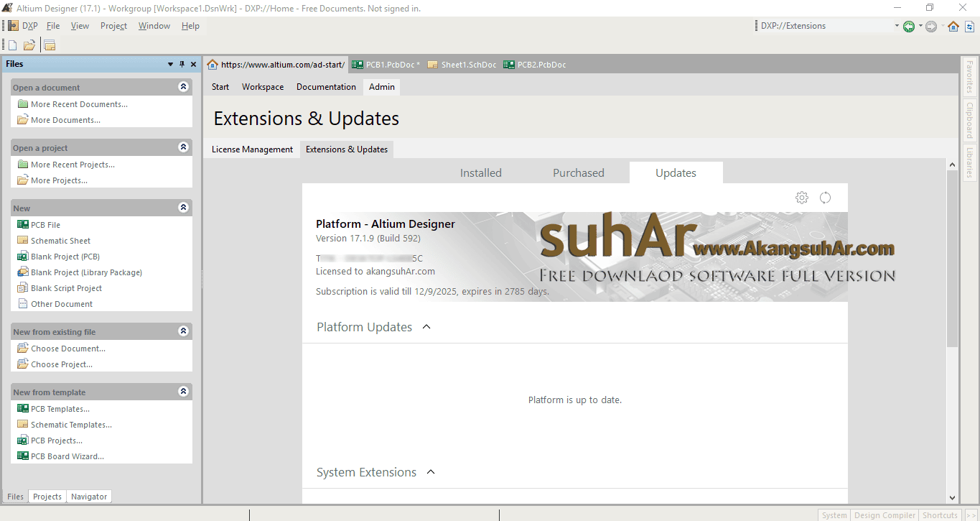Collapse the System Extensions section
The width and height of the screenshot is (980, 521).
(x=431, y=472)
